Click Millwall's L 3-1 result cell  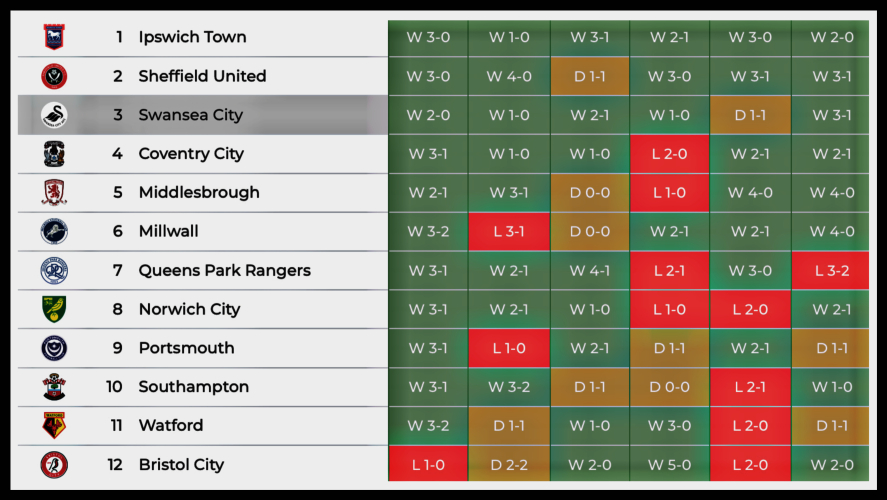[x=509, y=231]
